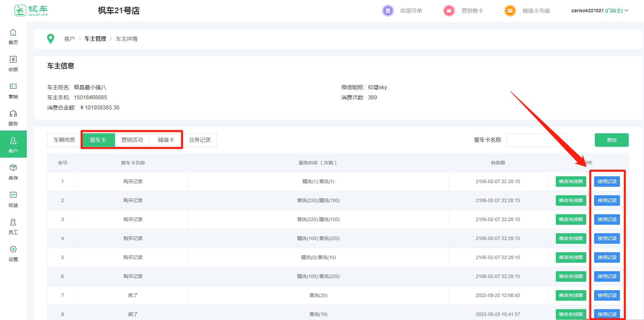Click service content 精洗(1);普洗(1)
644x320 pixels.
click(x=318, y=181)
